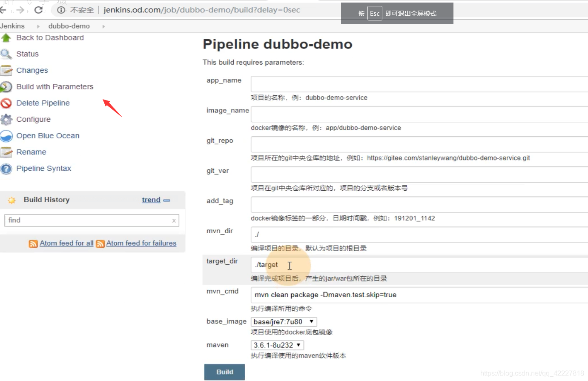This screenshot has height=381, width=588.
Task: Open the base_image dropdown
Action: (284, 322)
